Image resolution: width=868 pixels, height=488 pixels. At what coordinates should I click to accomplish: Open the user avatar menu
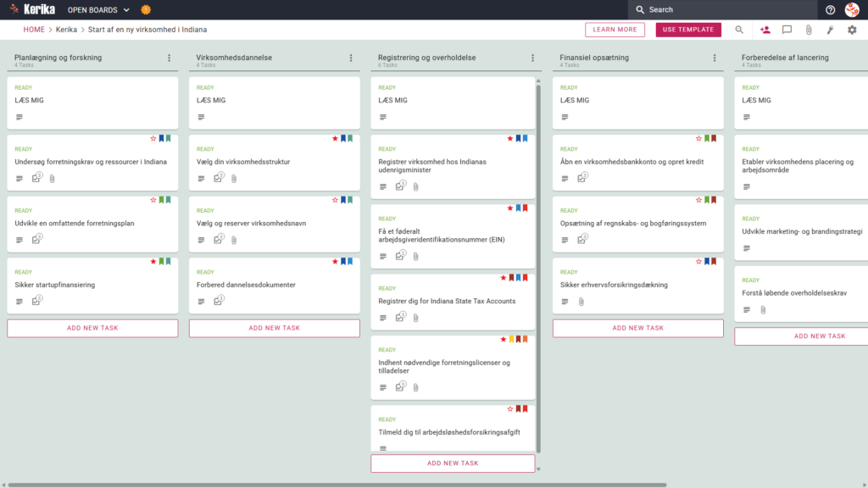(x=852, y=9)
